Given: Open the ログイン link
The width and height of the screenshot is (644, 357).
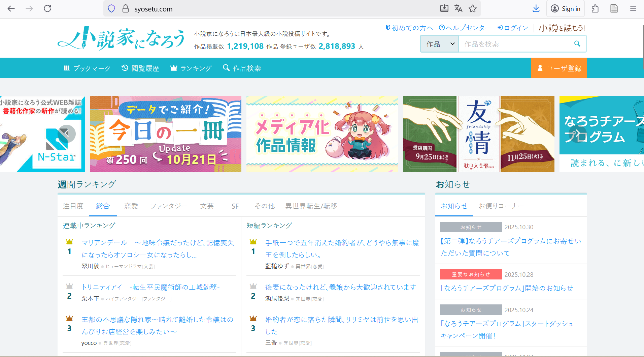Looking at the screenshot, I should pos(513,28).
